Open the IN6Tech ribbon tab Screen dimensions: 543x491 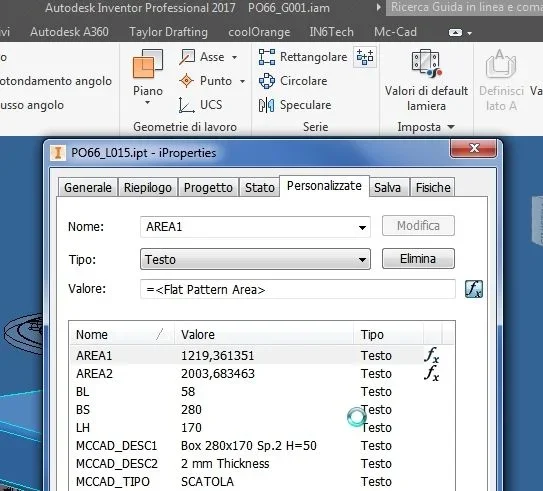331,32
